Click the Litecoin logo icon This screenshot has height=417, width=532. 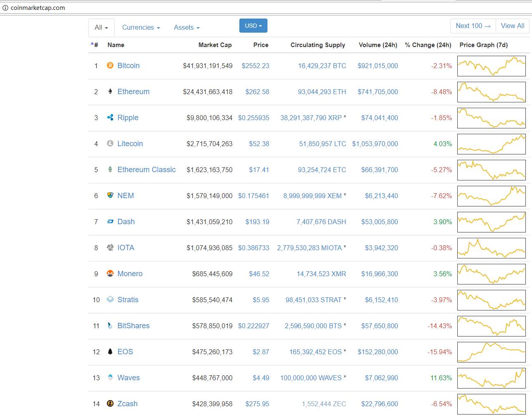110,143
